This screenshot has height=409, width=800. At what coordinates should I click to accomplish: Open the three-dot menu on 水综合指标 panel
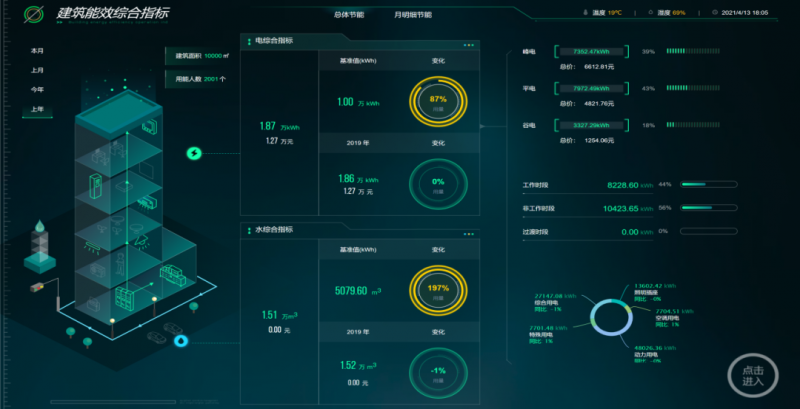pyautogui.click(x=468, y=234)
